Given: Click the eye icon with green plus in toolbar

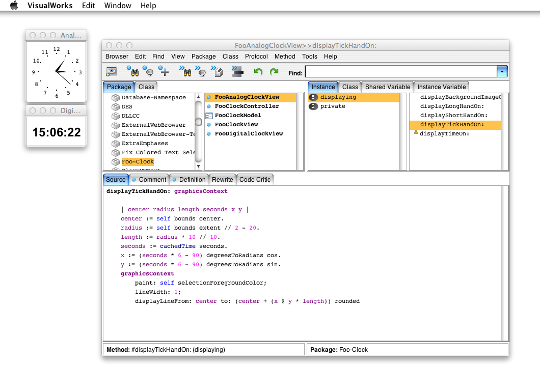Looking at the screenshot, I should coord(111,72).
